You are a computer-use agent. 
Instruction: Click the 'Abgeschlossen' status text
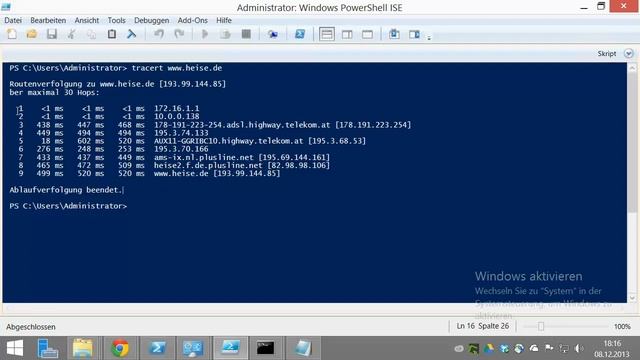tap(31, 327)
